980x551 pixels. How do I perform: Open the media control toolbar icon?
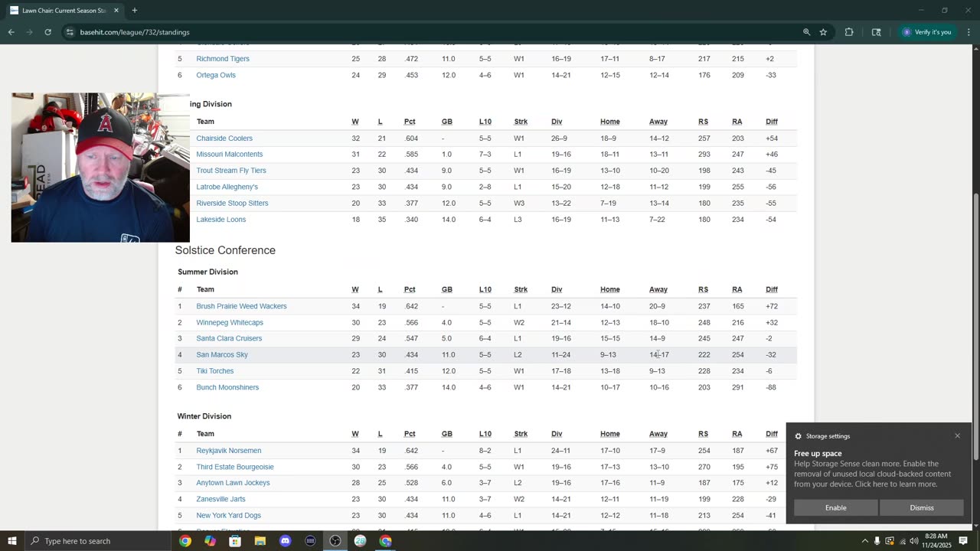(876, 32)
